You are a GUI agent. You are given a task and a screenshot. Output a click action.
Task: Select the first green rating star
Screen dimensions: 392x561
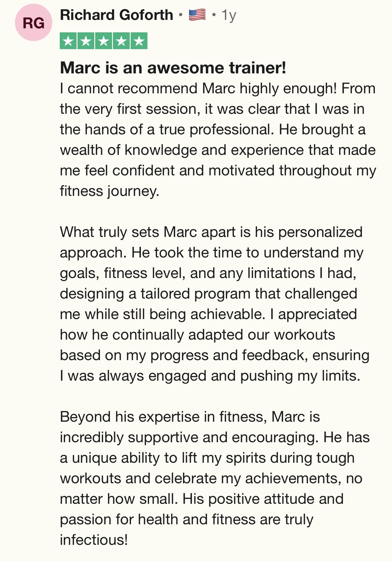[68, 41]
